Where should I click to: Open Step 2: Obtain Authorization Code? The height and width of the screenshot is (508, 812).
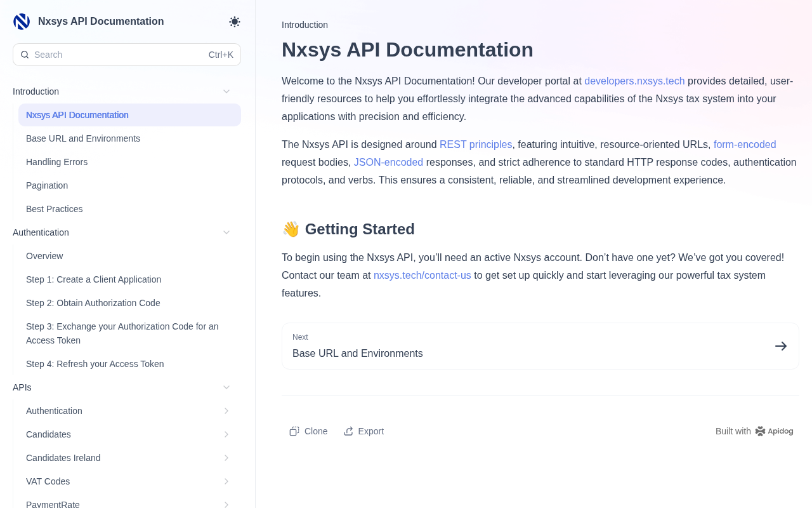click(x=93, y=303)
